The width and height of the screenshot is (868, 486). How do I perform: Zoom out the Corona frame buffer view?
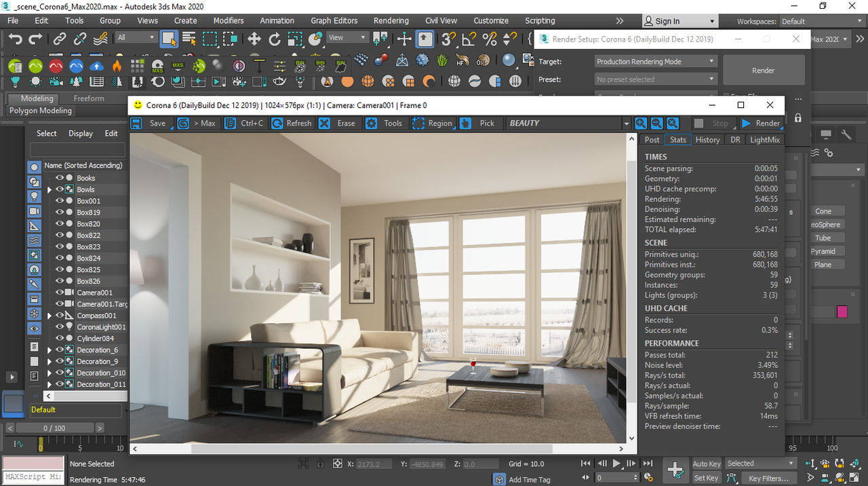point(656,123)
